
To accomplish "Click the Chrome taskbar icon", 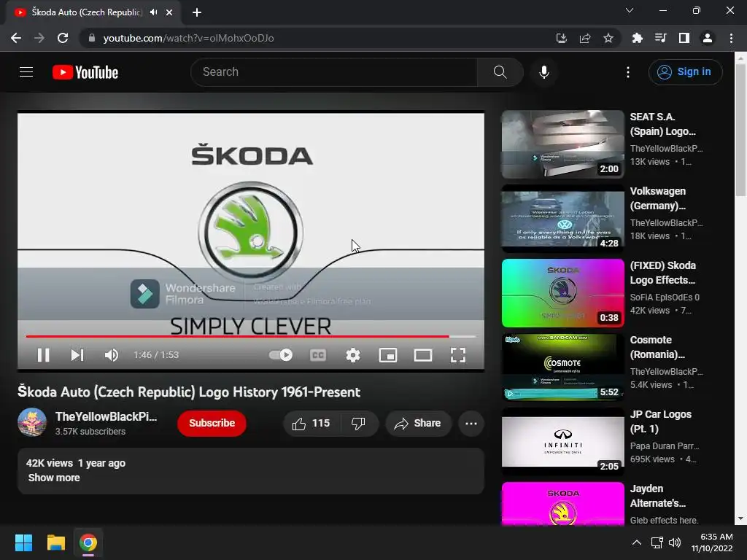I will (88, 542).
